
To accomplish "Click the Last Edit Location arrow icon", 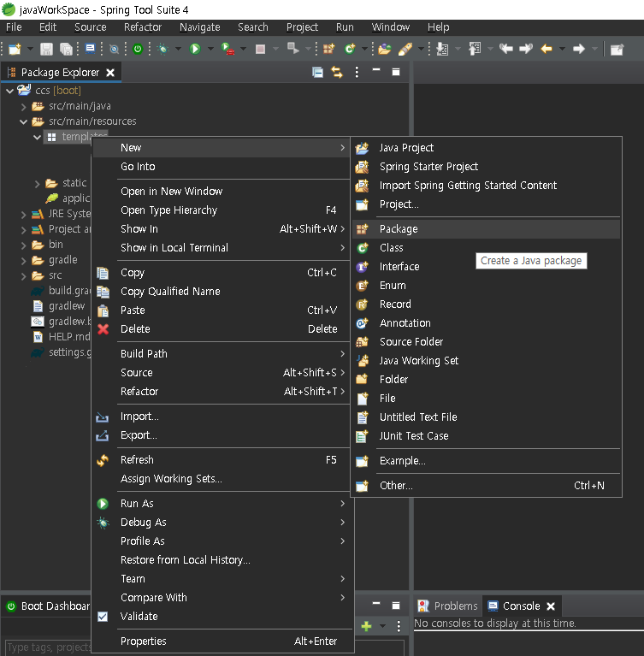I will [506, 49].
